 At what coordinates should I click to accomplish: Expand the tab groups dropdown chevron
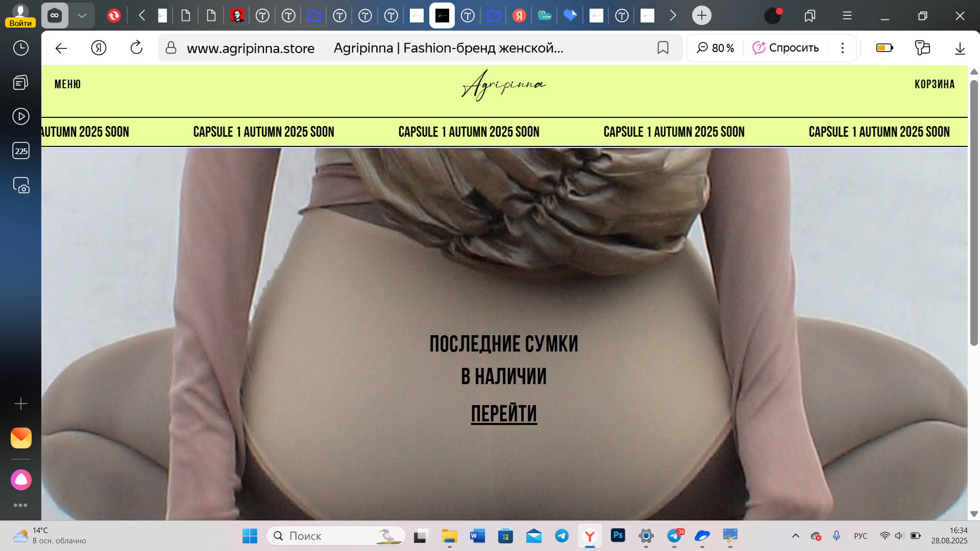pos(82,16)
